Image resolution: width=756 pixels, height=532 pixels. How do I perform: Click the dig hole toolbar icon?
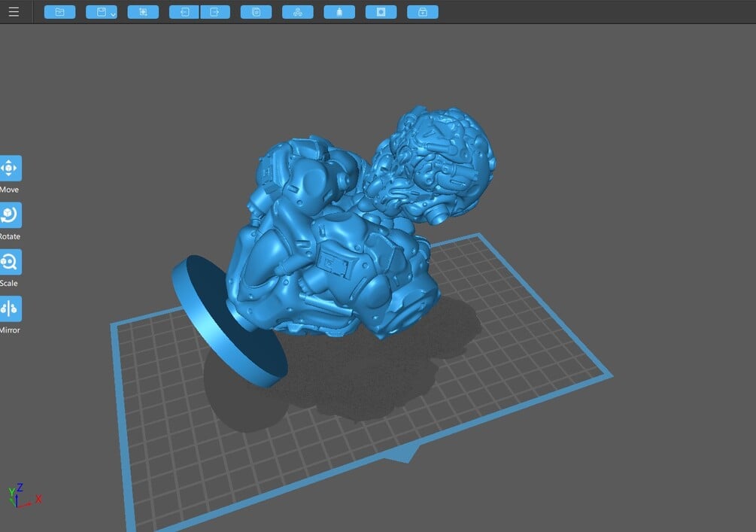click(381, 12)
